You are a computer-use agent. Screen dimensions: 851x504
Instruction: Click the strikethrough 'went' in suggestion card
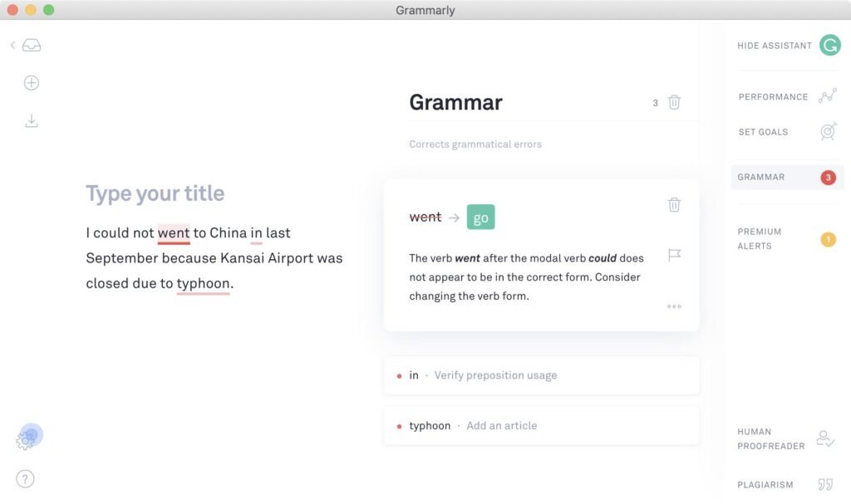425,217
